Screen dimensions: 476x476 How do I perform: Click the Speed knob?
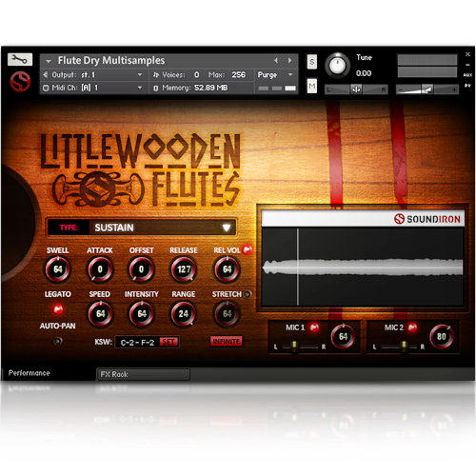tap(100, 314)
